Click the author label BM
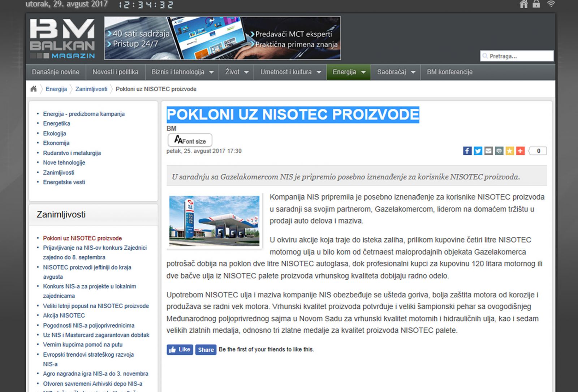 click(x=171, y=129)
